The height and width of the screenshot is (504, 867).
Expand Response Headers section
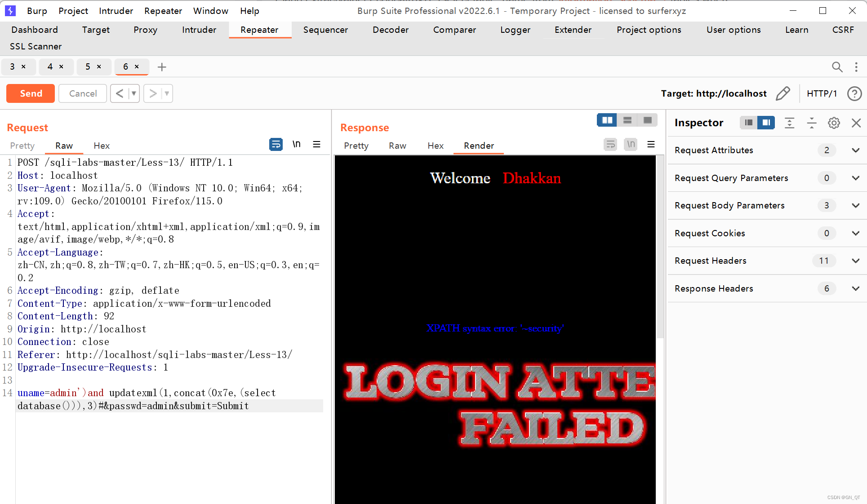click(855, 288)
